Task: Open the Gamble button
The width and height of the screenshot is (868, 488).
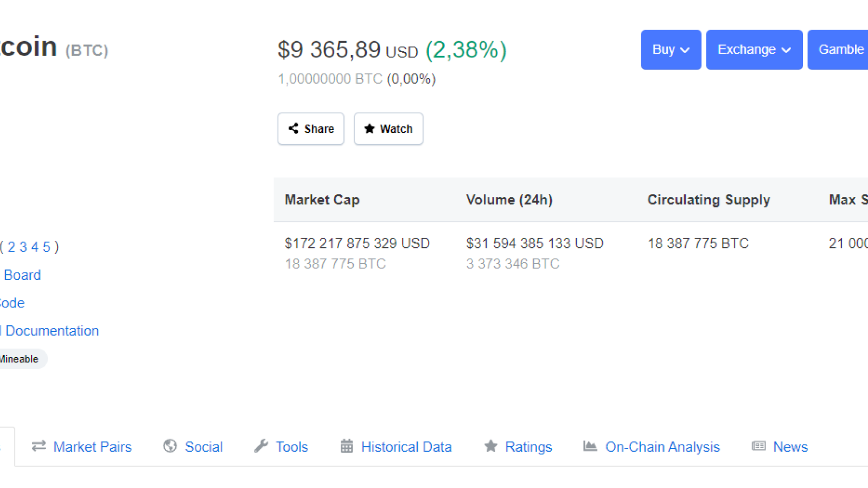Action: click(x=838, y=49)
